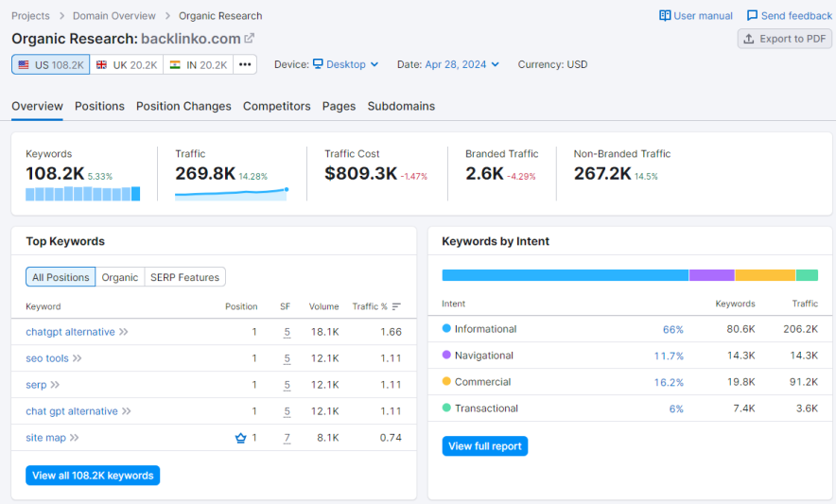Screen dimensions: 836x504
Task: Open the Date Apr 28, 2024 picker
Action: [x=455, y=64]
